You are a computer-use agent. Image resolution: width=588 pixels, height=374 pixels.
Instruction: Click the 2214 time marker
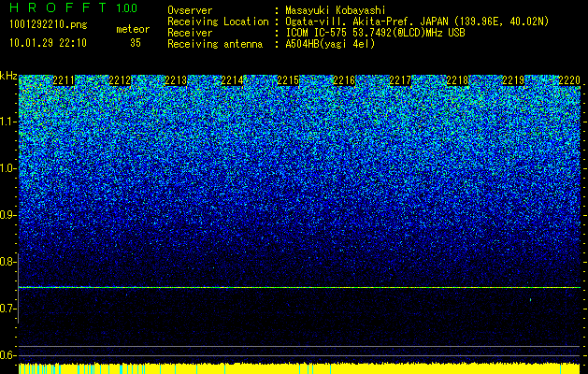pyautogui.click(x=232, y=80)
